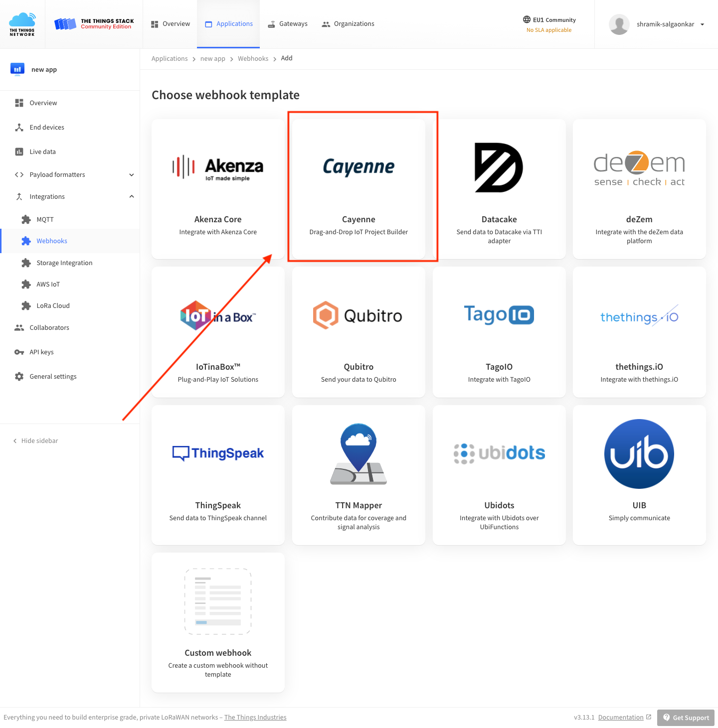Click the API keys key icon
Screen dimensions: 718x728
click(19, 352)
